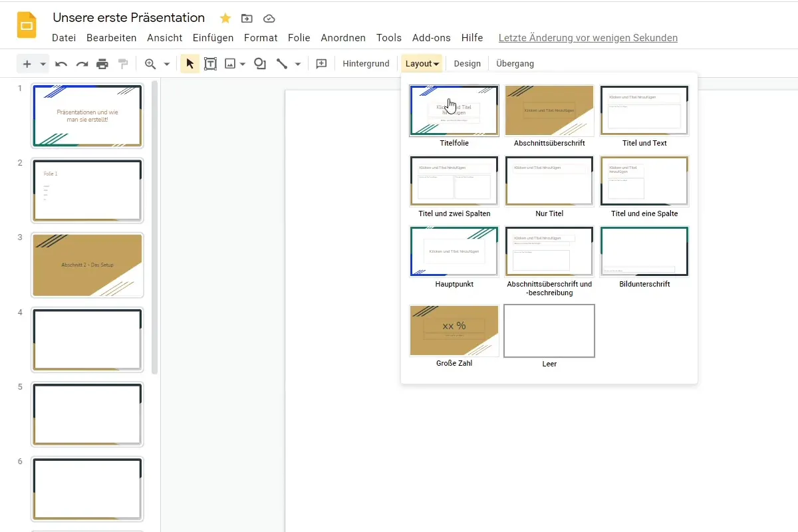Open the Folie menu
798x532 pixels.
(299, 38)
